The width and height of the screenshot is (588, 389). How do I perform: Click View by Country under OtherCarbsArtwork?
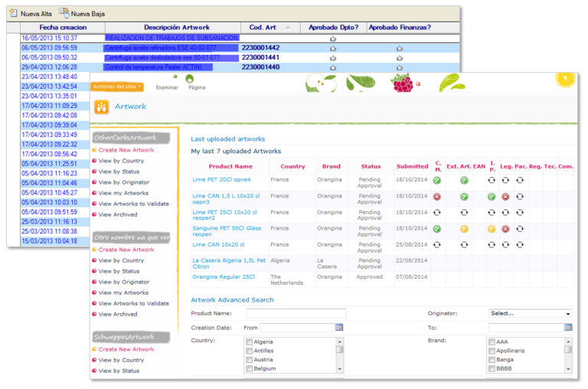coord(121,161)
